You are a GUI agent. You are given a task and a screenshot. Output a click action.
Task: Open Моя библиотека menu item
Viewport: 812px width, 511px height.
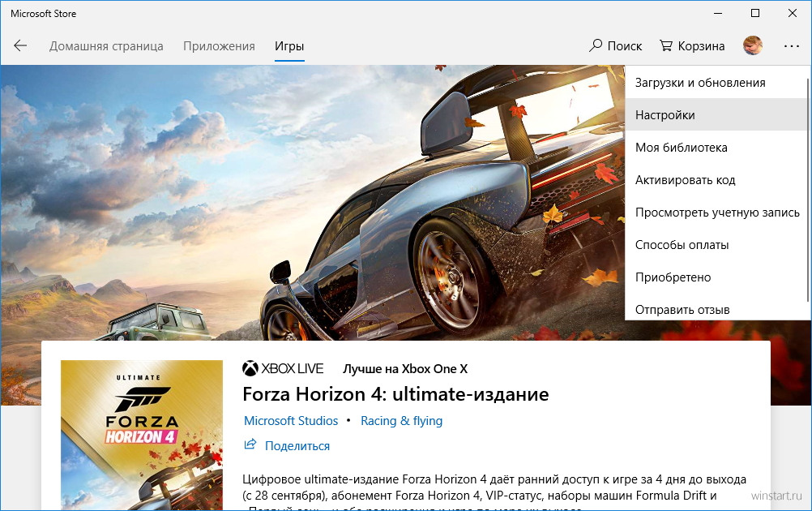pyautogui.click(x=716, y=147)
